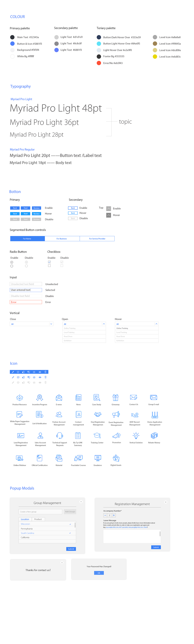Click the white eye icon on blue bar
The height and width of the screenshot is (644, 194).
tap(40, 372)
